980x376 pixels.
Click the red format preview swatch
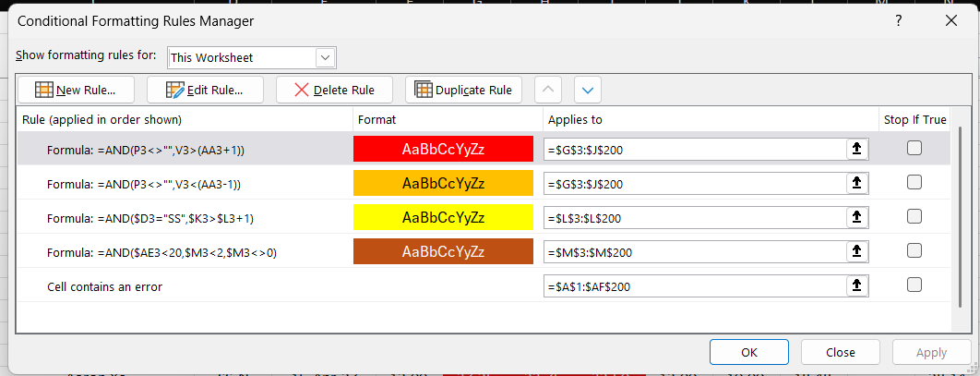pyautogui.click(x=443, y=149)
